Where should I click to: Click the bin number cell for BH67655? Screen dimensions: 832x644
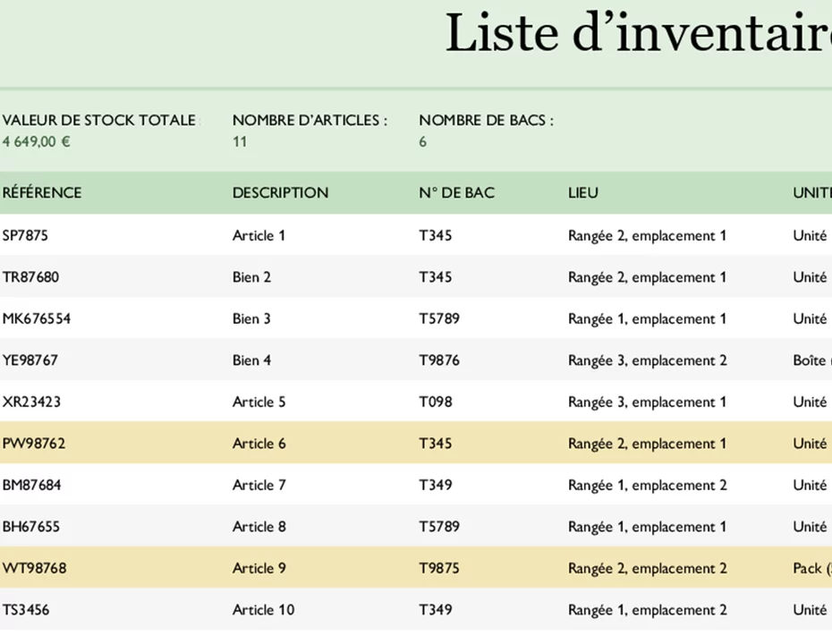(439, 527)
